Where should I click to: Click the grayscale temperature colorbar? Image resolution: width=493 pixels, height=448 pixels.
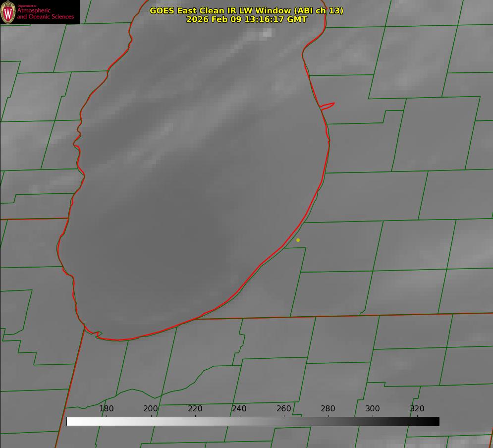point(253,421)
